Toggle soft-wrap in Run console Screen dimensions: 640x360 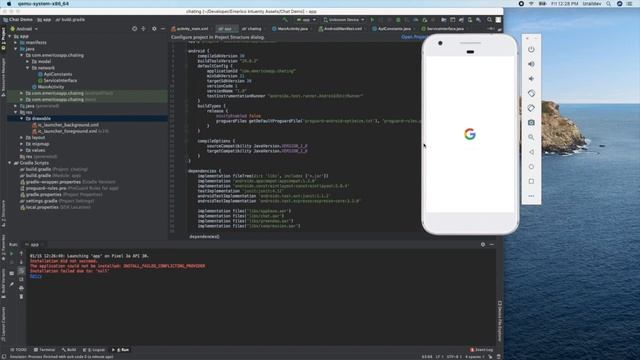pyautogui.click(x=21, y=271)
